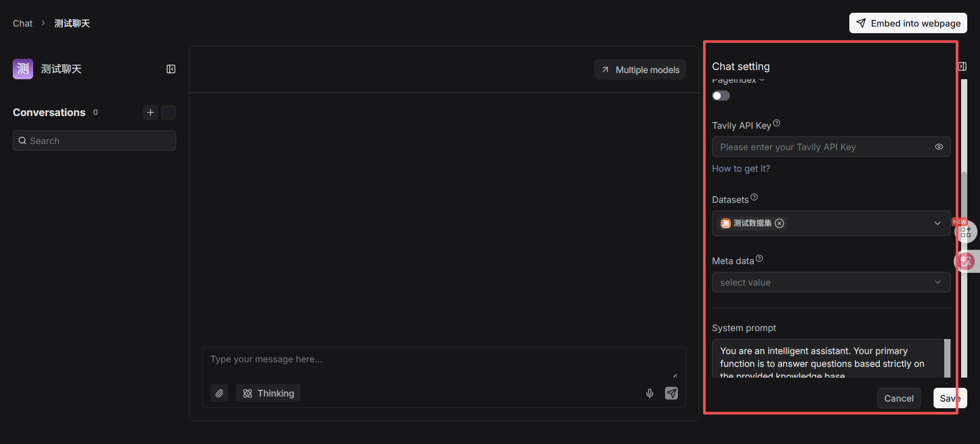This screenshot has width=980, height=444.
Task: Go to Chat breadcrumb
Action: (22, 24)
